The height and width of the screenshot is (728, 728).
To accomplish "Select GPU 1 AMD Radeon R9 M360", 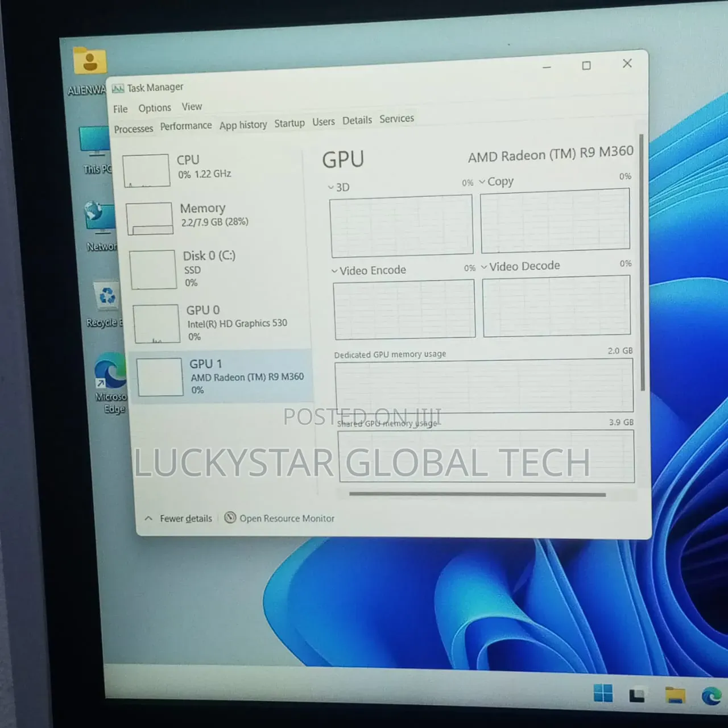I will [222, 377].
